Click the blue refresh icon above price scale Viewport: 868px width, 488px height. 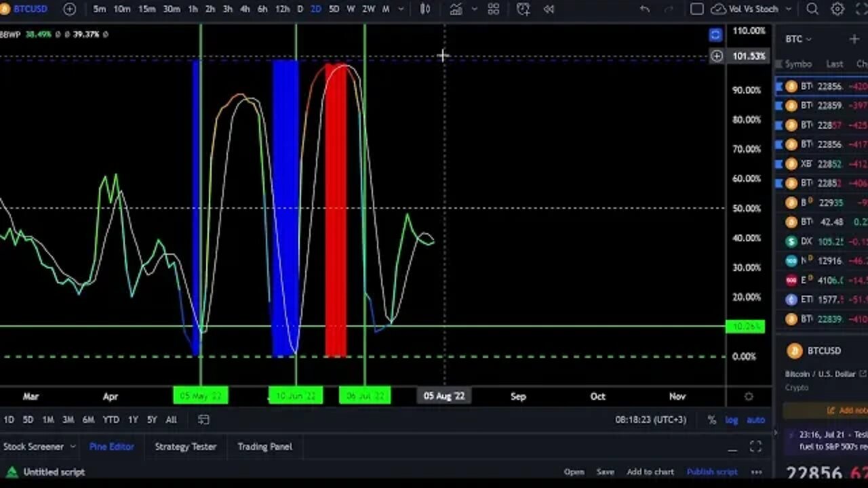coord(715,35)
